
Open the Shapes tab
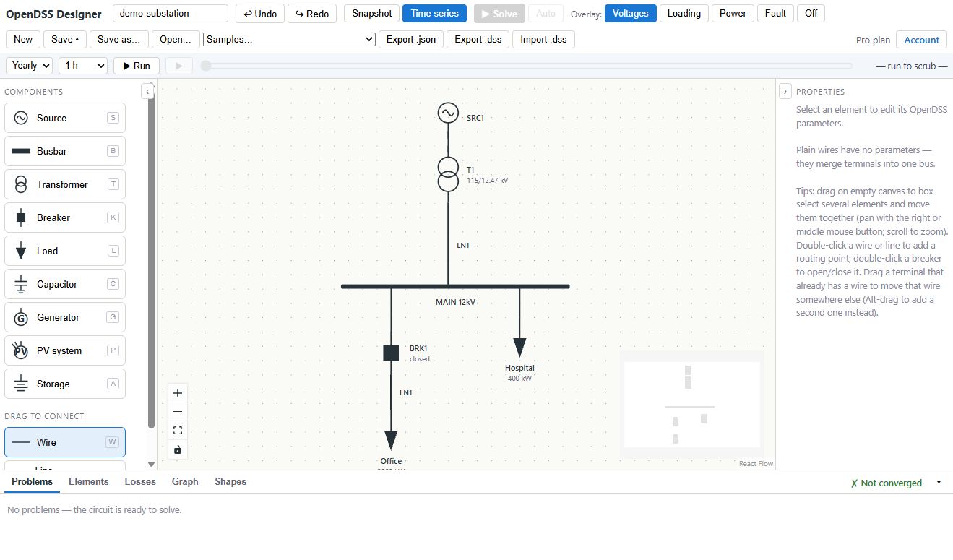230,482
